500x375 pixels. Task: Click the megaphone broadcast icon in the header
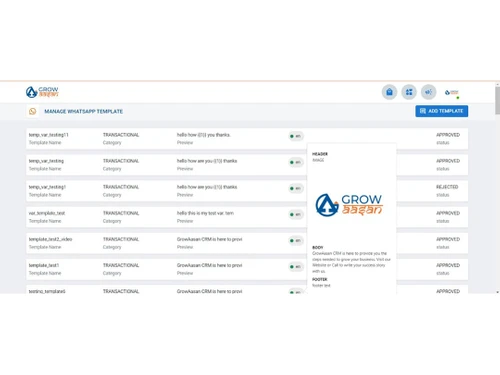pos(429,92)
